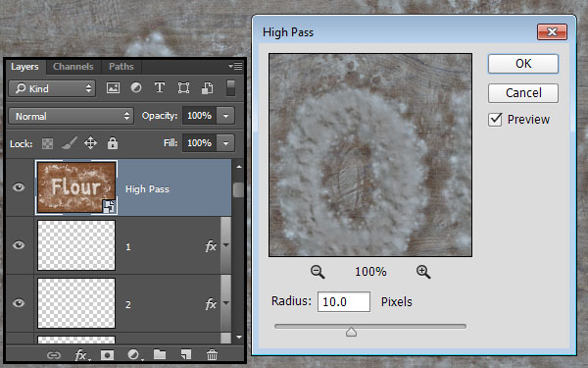
Task: Uncheck the Preview checkbox
Action: pyautogui.click(x=495, y=120)
